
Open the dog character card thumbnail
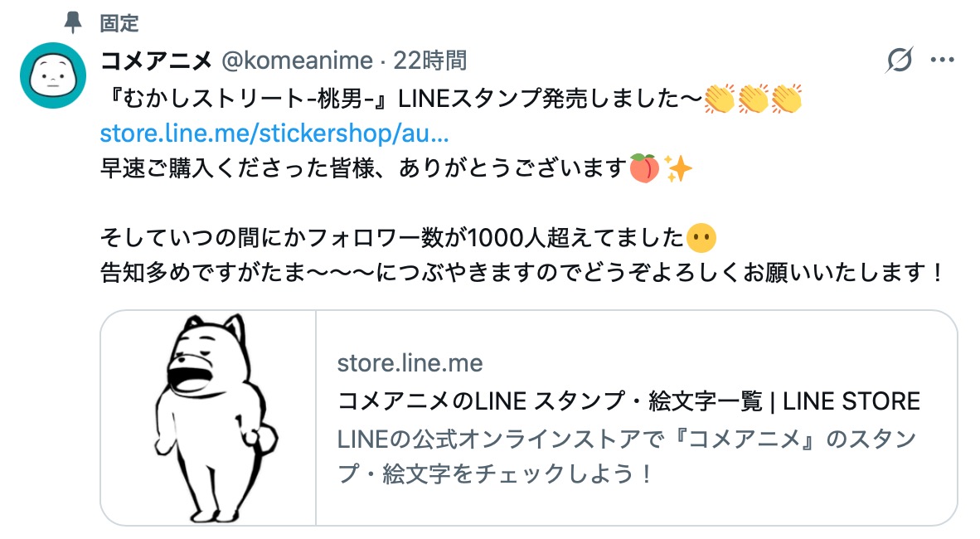(x=208, y=418)
